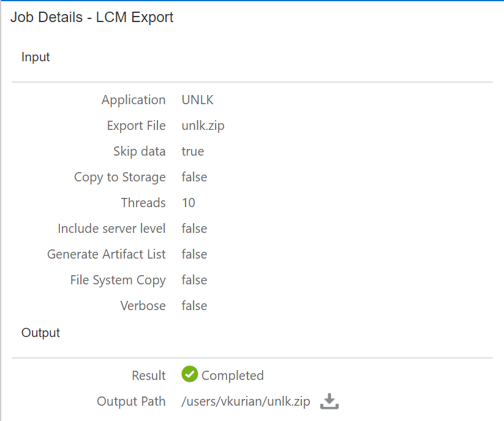Click the Input section heading

(x=36, y=57)
